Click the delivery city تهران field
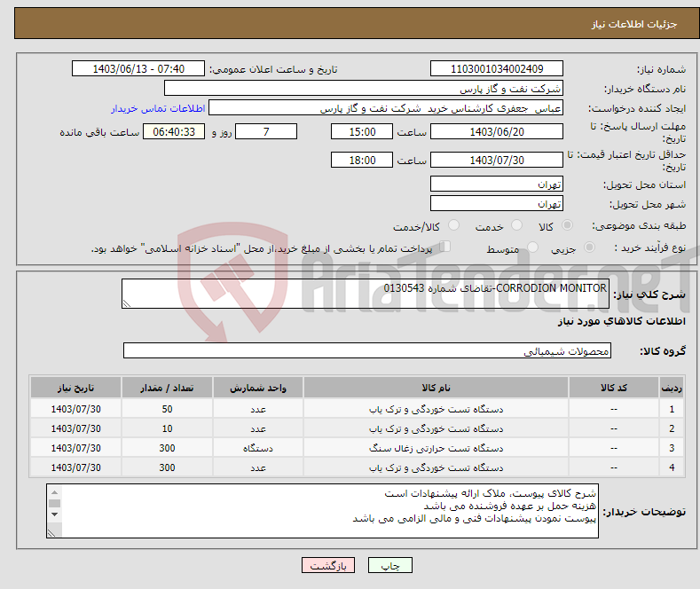The image size is (700, 589). point(497,203)
